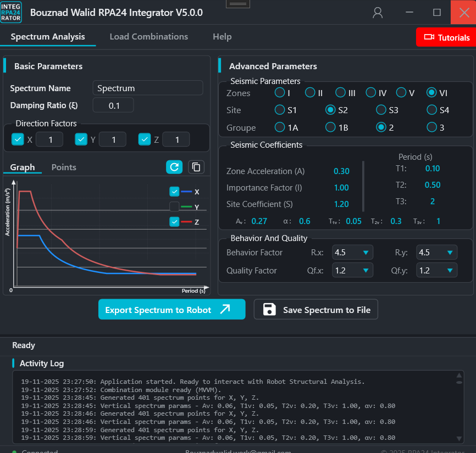Click the copy graph icon
476x453 pixels.
[x=196, y=167]
